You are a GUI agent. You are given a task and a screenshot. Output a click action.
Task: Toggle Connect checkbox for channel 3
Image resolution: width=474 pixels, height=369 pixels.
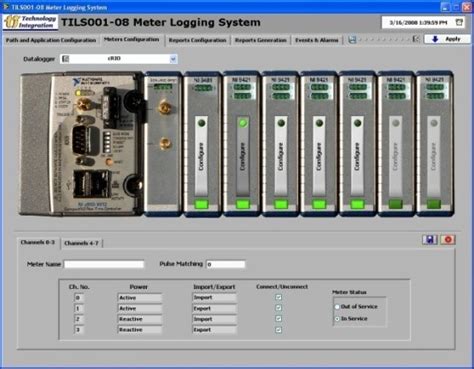click(x=279, y=330)
